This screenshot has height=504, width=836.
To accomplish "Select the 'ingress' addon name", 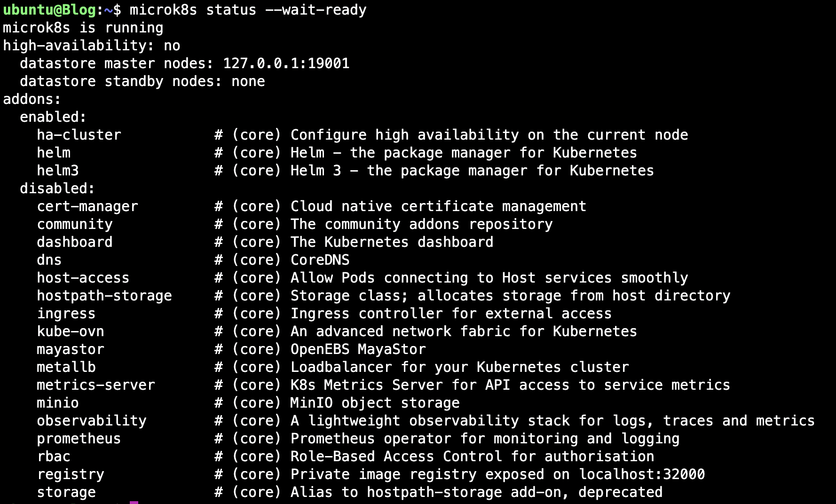I will coord(66,314).
